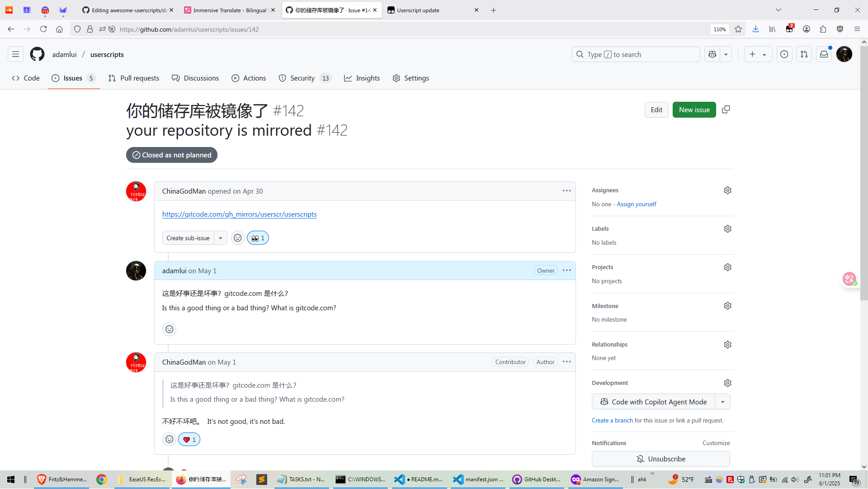
Task: Copy issue link icon beside New issue
Action: click(726, 110)
